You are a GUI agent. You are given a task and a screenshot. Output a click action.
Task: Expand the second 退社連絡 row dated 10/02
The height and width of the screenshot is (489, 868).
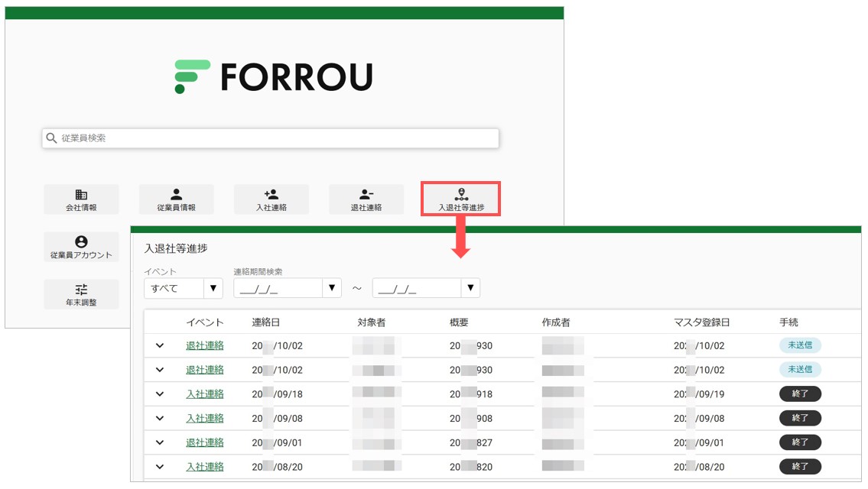pos(160,370)
